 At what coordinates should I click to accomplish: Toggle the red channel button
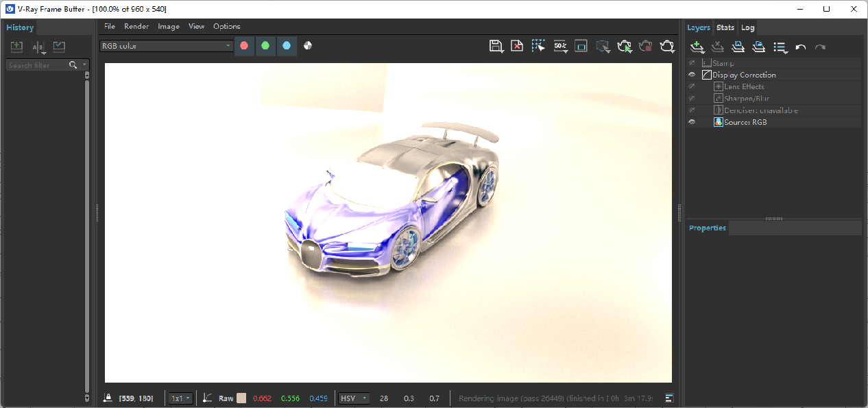(244, 46)
